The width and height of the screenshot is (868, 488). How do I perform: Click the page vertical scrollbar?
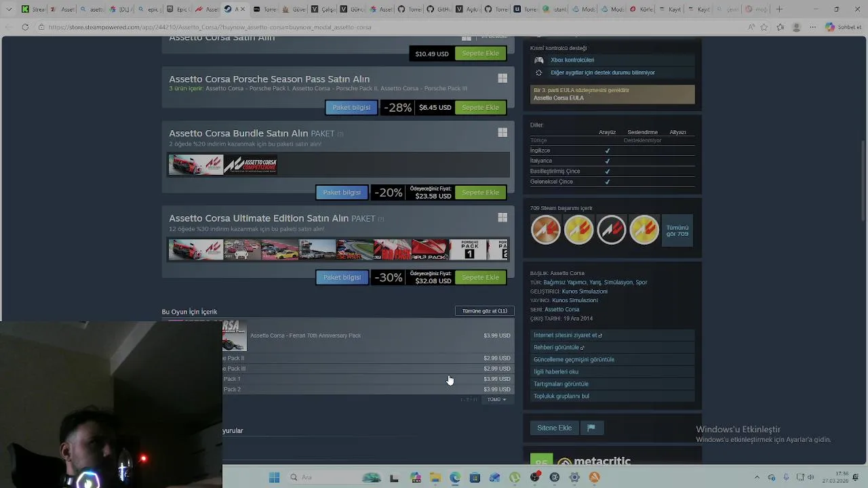click(863, 180)
